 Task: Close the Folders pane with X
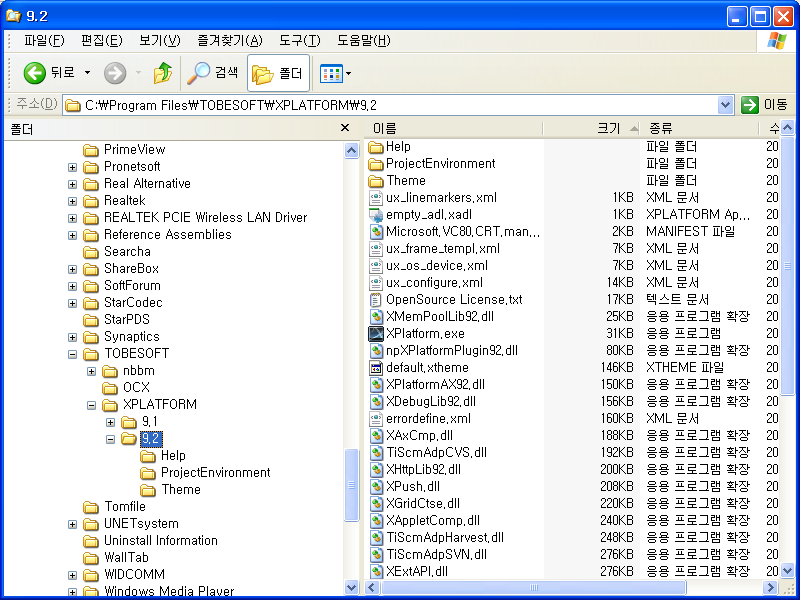tap(345, 128)
